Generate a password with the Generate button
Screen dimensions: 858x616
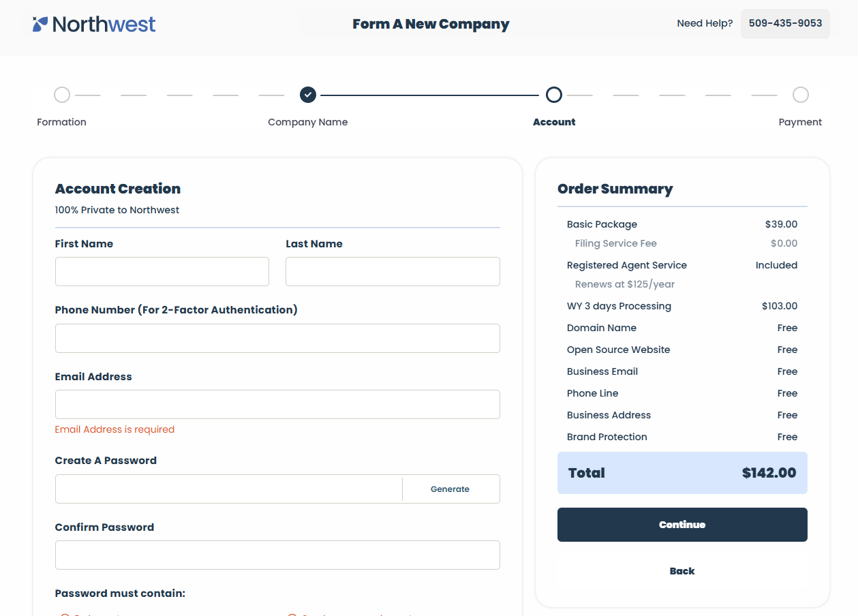point(450,489)
